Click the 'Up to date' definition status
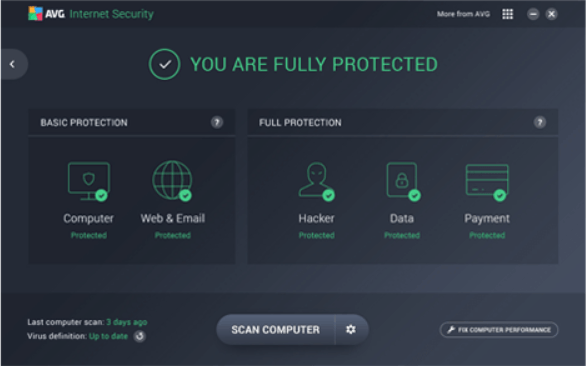Image resolution: width=586 pixels, height=366 pixels. point(108,336)
